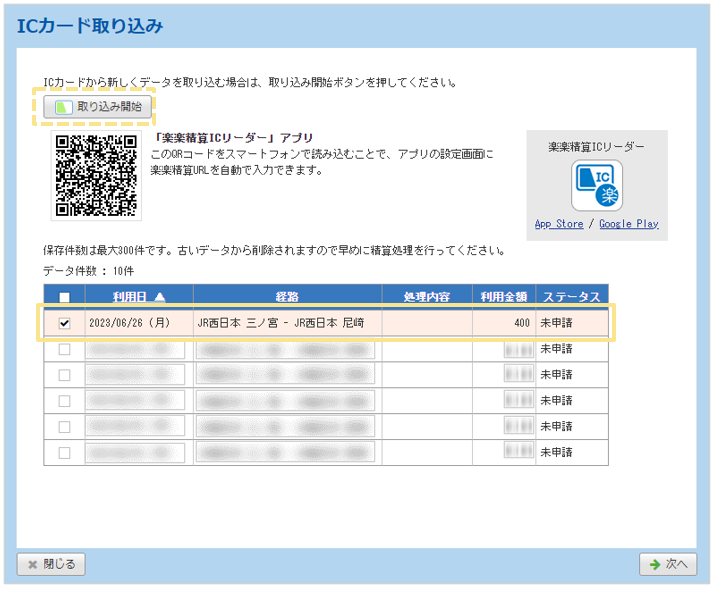Click the 楽楽精算ICリーダー app icon
This screenshot has width=715, height=591.
coord(596,184)
